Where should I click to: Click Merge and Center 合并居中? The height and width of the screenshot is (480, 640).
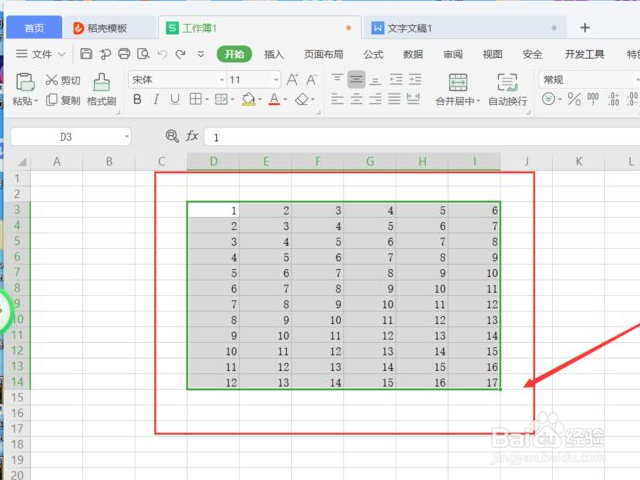(x=458, y=90)
